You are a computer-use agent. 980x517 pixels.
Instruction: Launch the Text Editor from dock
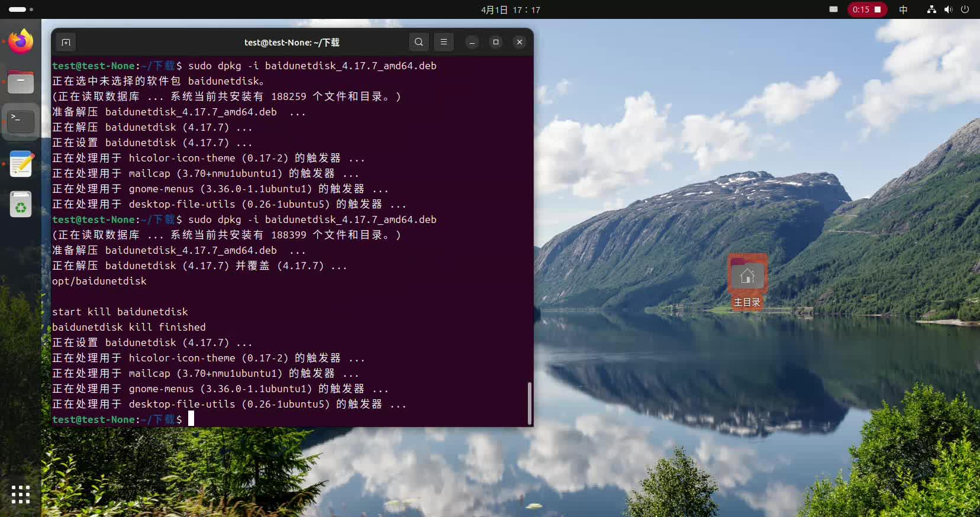tap(21, 164)
